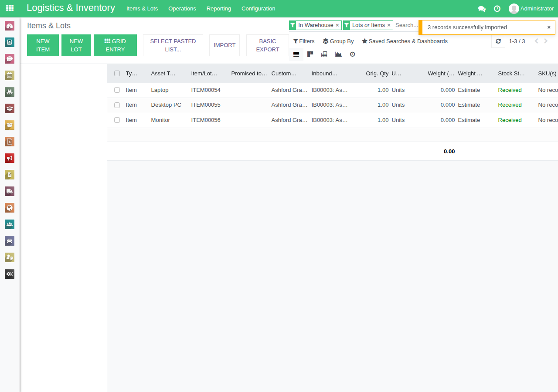Open the dashboard gauge app in sidebar

10,26
